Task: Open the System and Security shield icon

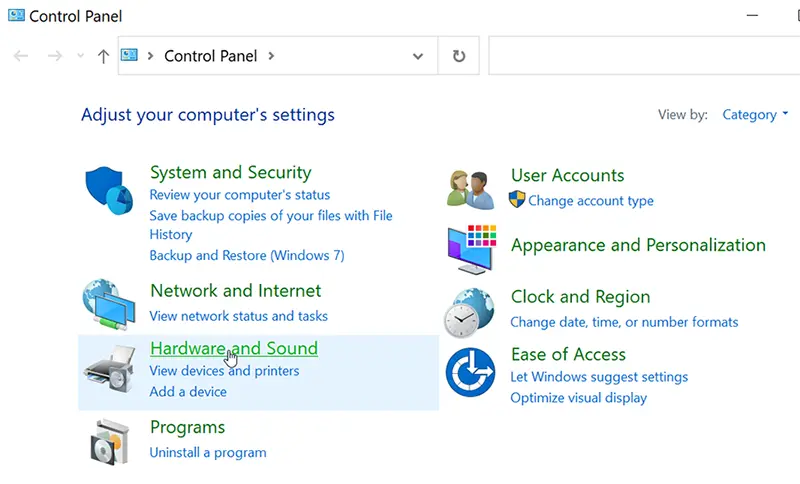Action: pos(109,191)
